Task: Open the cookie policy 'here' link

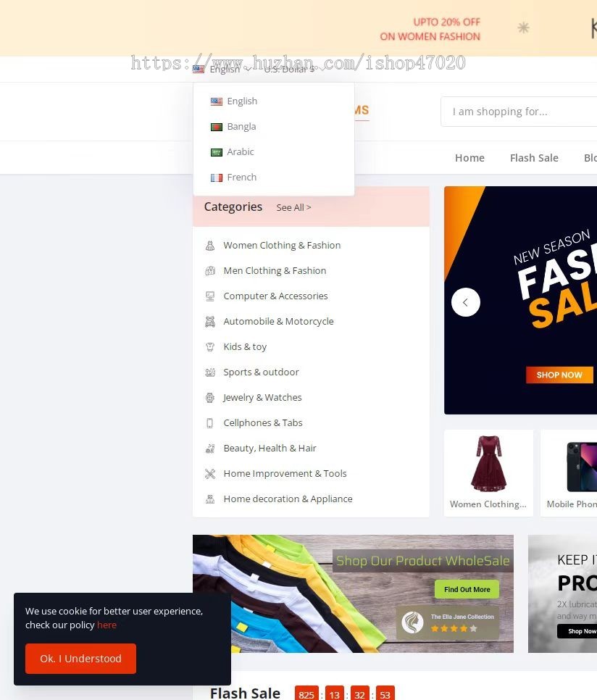Action: tap(107, 625)
